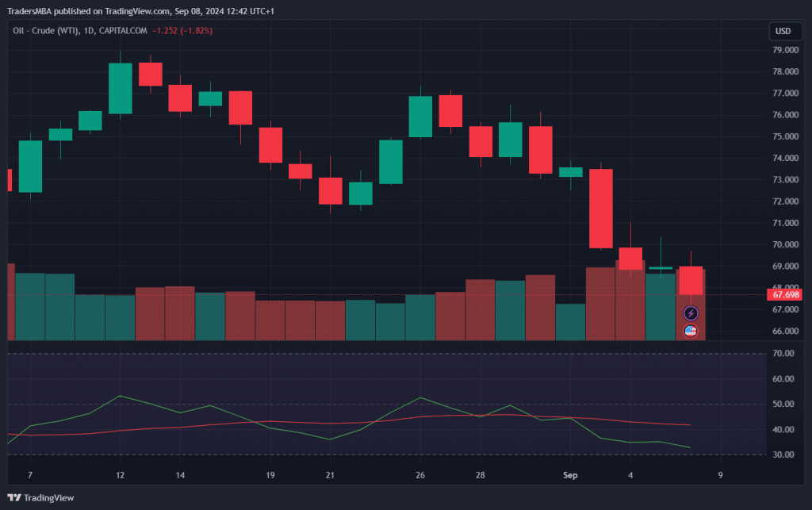Viewport: 812px width, 510px height.
Task: Click the 73.000 price axis label
Action: [786, 180]
